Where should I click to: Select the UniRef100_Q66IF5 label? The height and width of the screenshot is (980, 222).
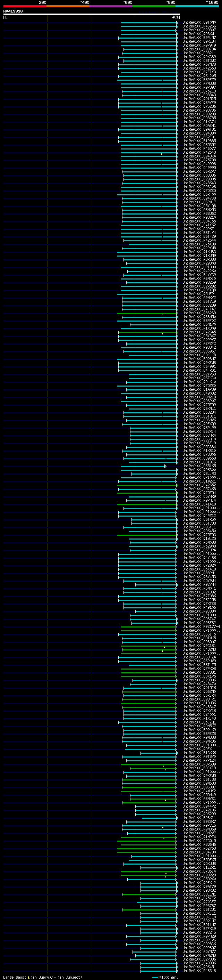199,634
